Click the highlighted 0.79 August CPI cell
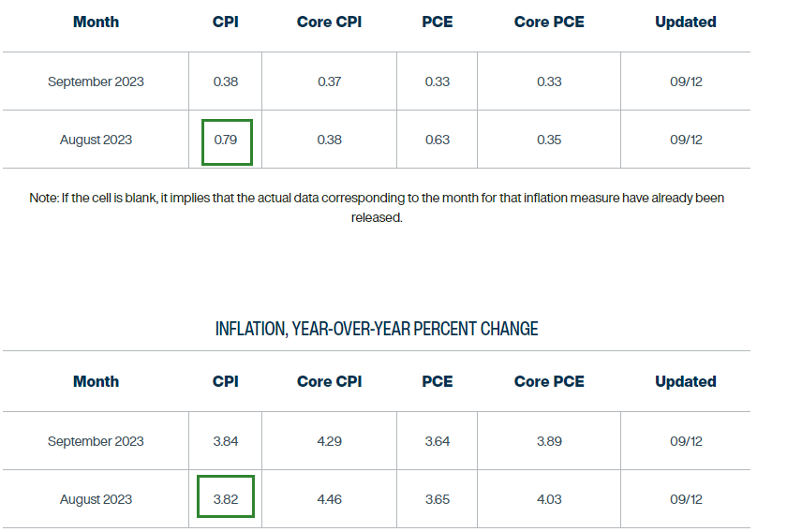 tap(226, 140)
